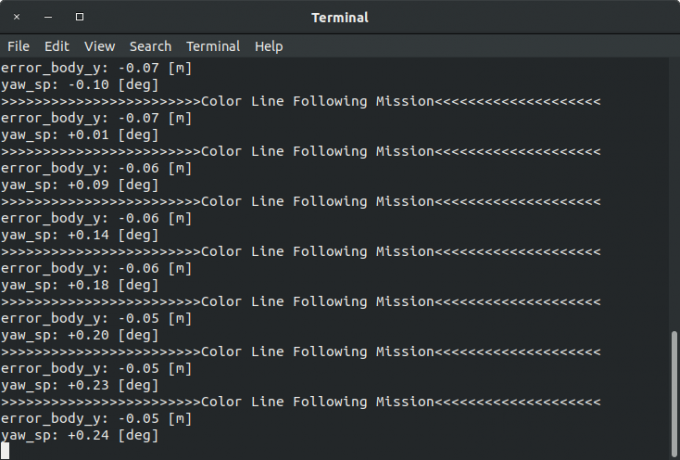Click the line reading yaw_sp: +0.09 [deg]
The image size is (680, 460).
(x=80, y=185)
